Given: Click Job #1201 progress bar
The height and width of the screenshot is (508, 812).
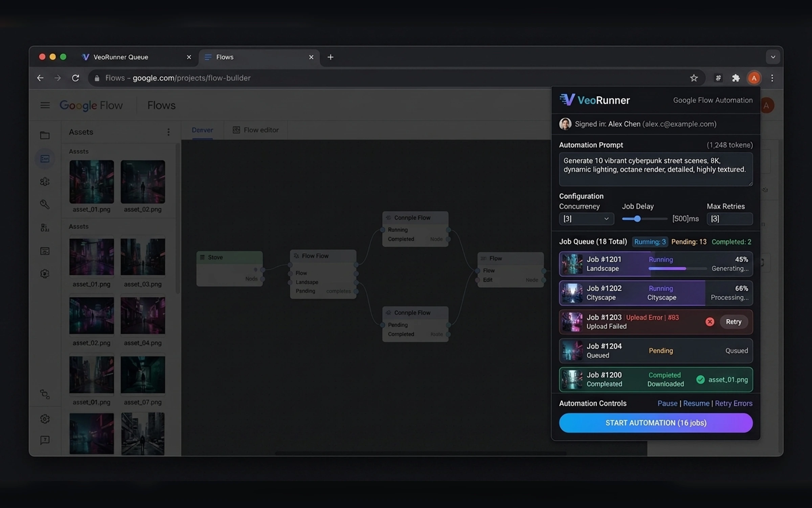Looking at the screenshot, I should (678, 269).
